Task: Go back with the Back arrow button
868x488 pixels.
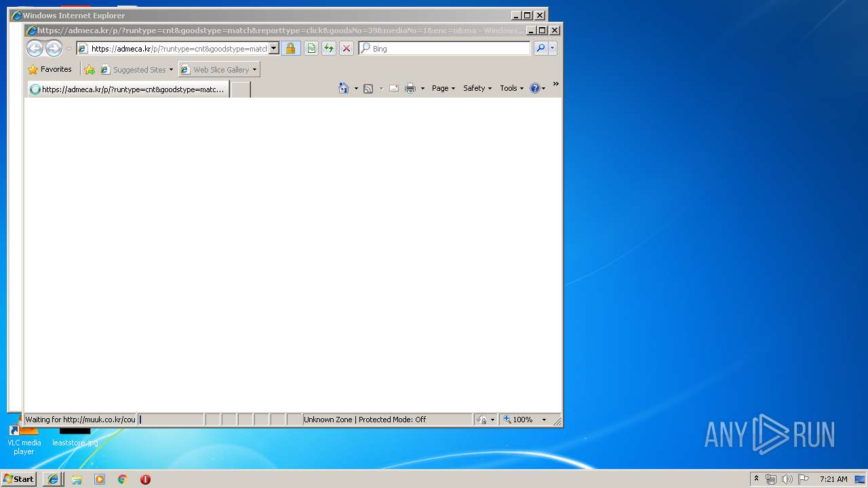Action: pos(35,48)
